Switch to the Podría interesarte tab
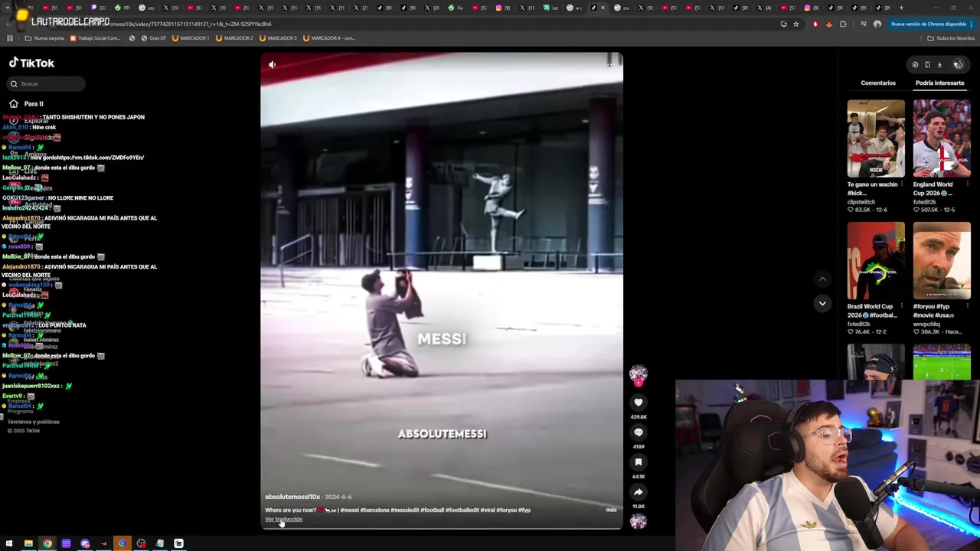This screenshot has width=980, height=551. click(939, 83)
